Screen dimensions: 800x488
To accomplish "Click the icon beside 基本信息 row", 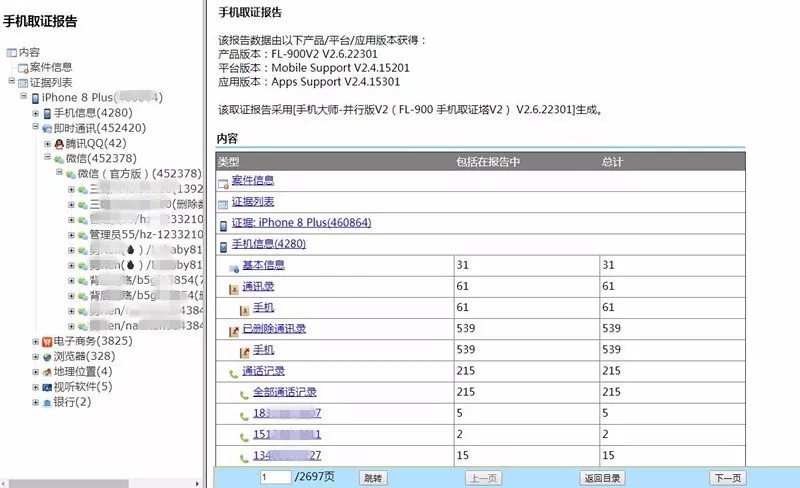I will (234, 268).
